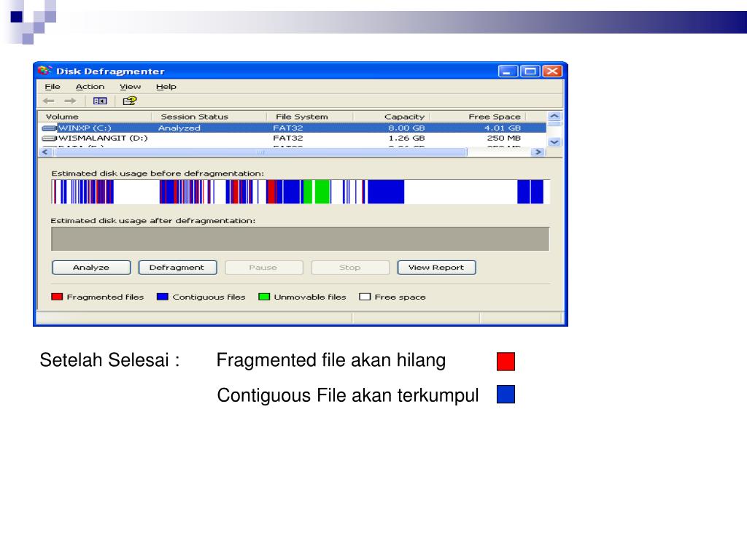Click the WINXP (C:) volume name
Image resolution: width=747 pixels, height=560 pixels.
(85, 128)
